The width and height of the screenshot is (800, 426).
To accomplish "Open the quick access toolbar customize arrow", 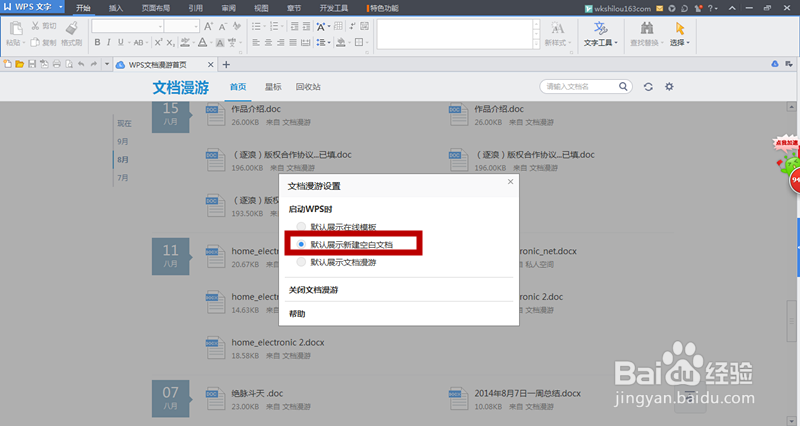I will click(107, 64).
